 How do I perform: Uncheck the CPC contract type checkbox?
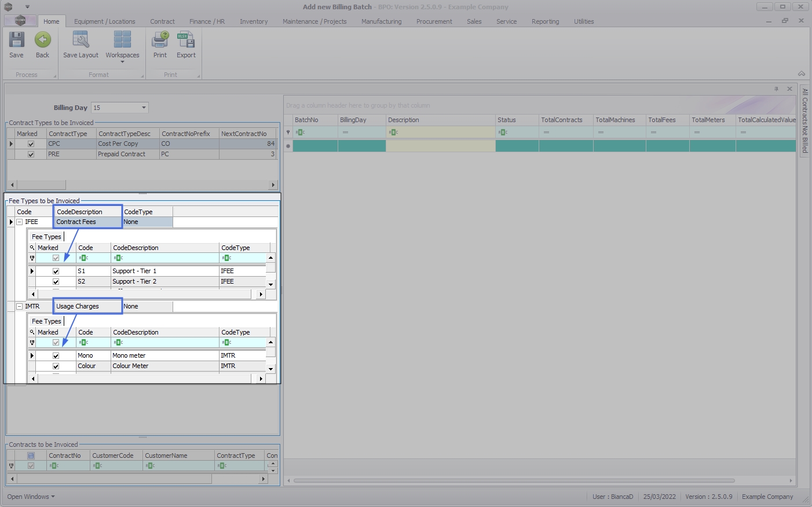point(31,144)
